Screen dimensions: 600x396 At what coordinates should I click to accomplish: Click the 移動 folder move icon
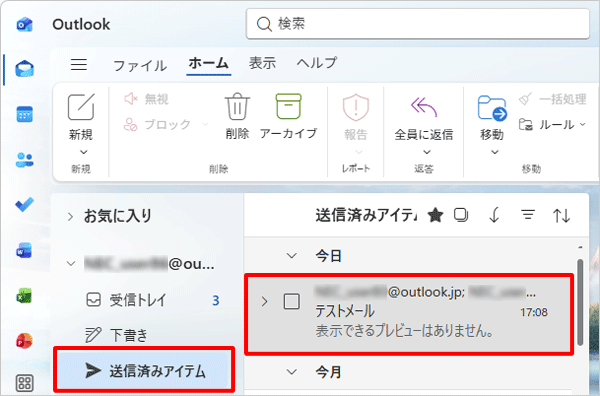click(x=492, y=108)
